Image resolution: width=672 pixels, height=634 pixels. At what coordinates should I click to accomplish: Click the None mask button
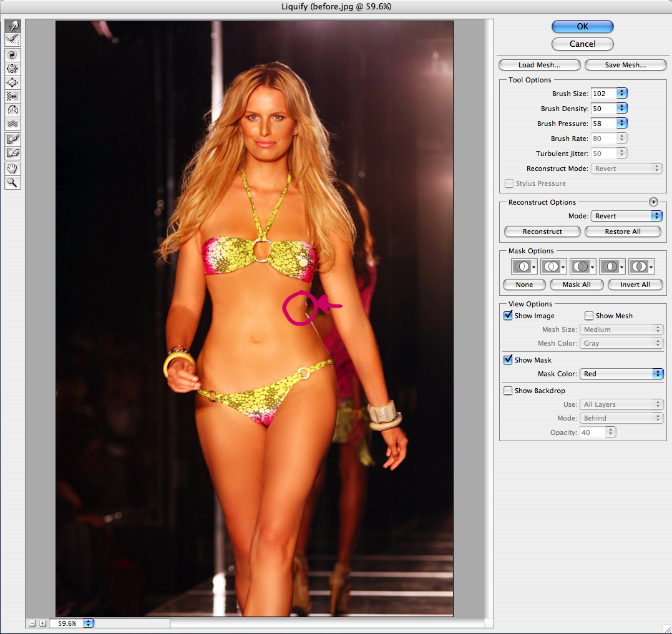[524, 285]
